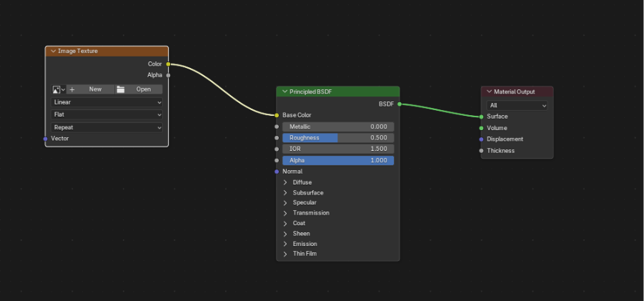644x301 pixels.
Task: Click the plus icon on New button
Action: (x=72, y=89)
